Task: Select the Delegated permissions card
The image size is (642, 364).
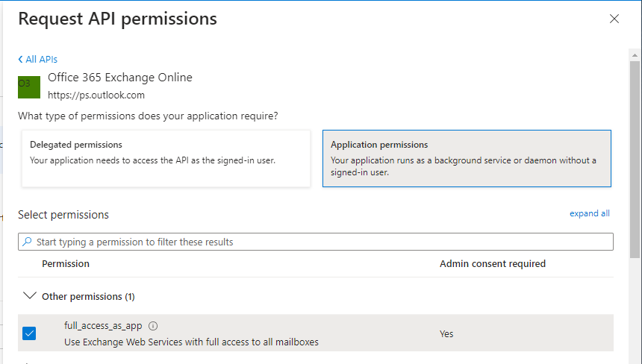Action: coord(166,159)
